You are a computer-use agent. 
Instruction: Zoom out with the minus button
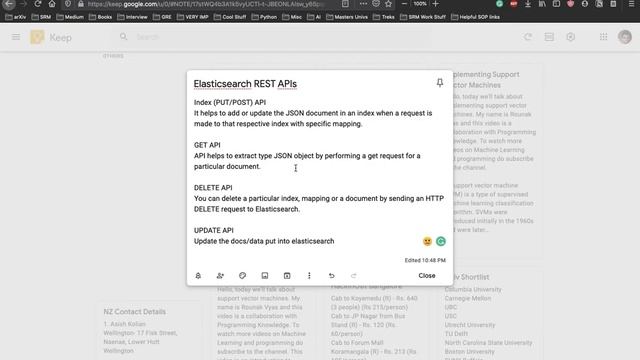point(404,4)
